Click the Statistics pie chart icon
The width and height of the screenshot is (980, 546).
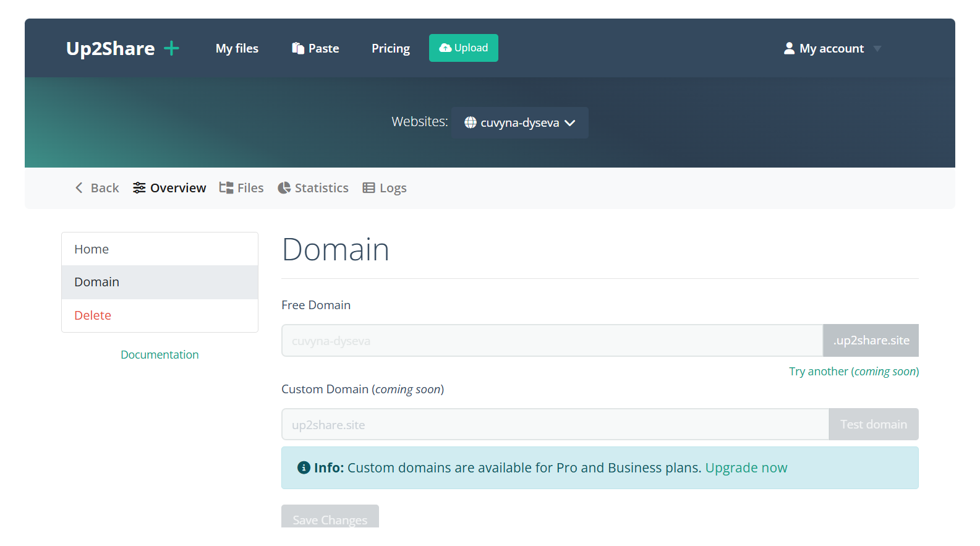click(x=284, y=188)
